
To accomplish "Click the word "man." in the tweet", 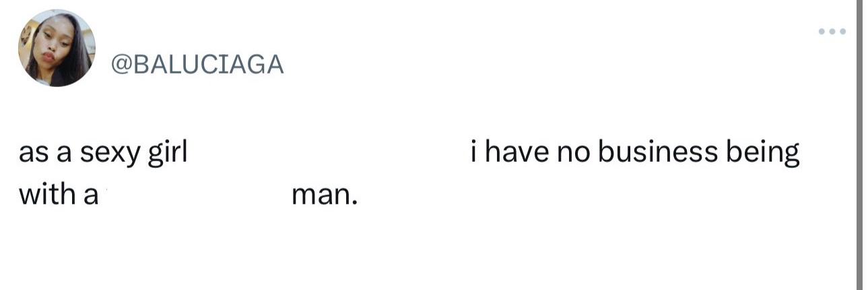I will (324, 196).
